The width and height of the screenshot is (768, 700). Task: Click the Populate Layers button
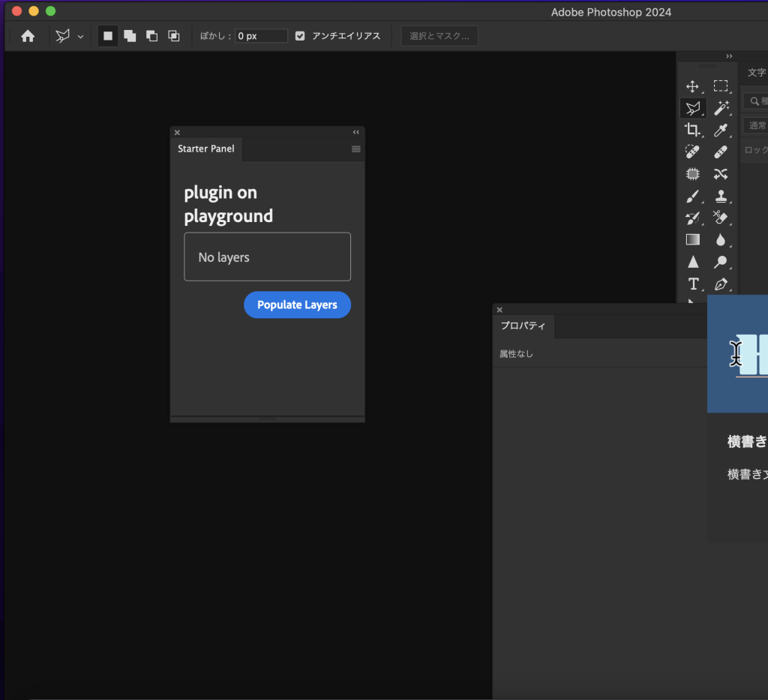[x=297, y=305]
